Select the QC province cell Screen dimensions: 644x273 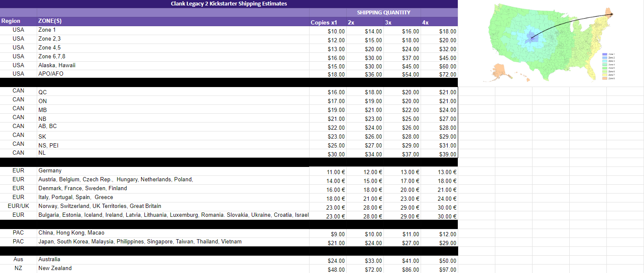pos(173,92)
